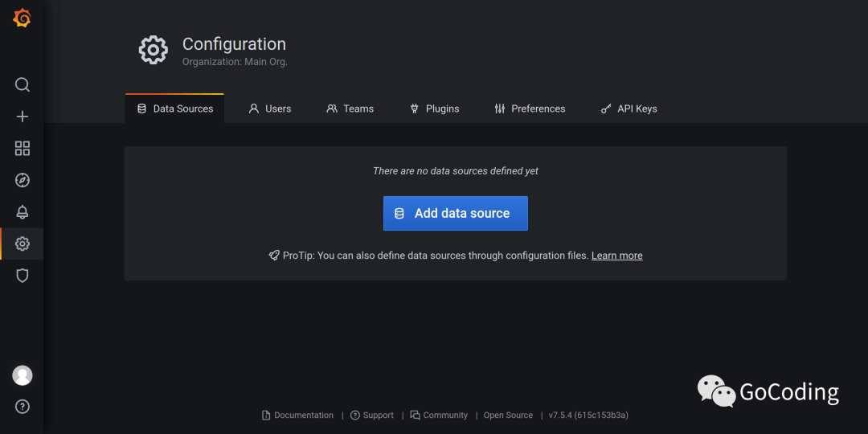Click the Add data source button

pyautogui.click(x=456, y=214)
